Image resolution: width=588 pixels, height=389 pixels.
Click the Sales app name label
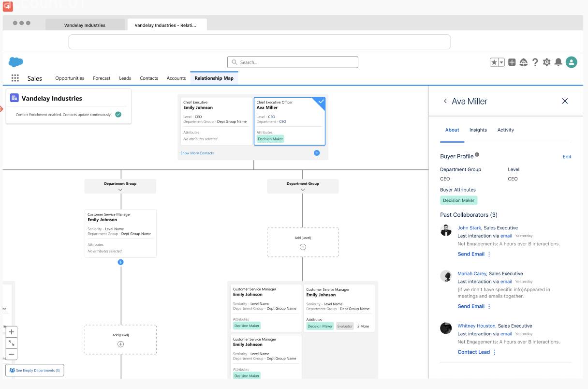point(35,78)
